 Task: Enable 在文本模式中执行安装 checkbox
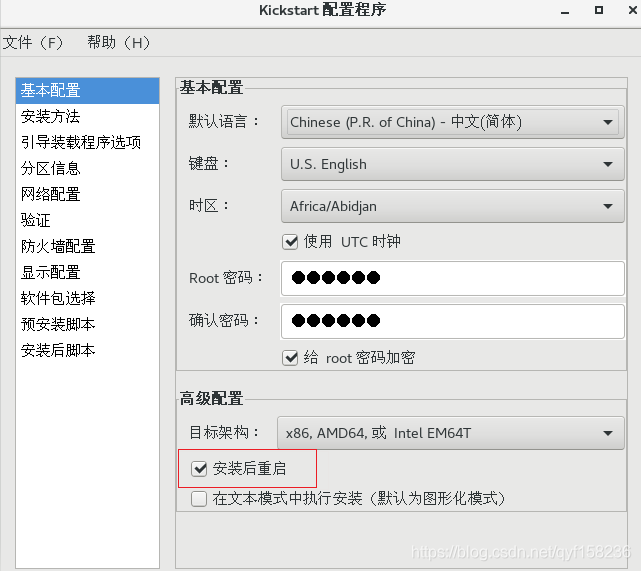(199, 499)
